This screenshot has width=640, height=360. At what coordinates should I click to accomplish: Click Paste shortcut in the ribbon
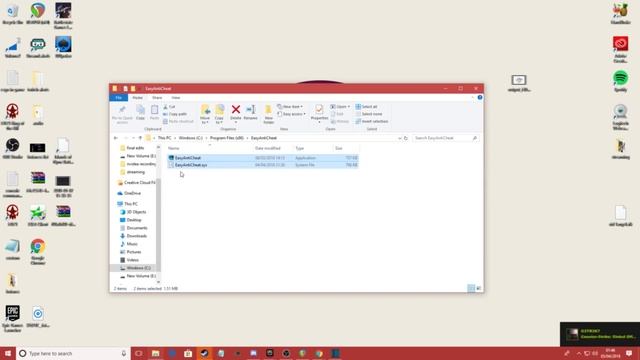pos(178,122)
